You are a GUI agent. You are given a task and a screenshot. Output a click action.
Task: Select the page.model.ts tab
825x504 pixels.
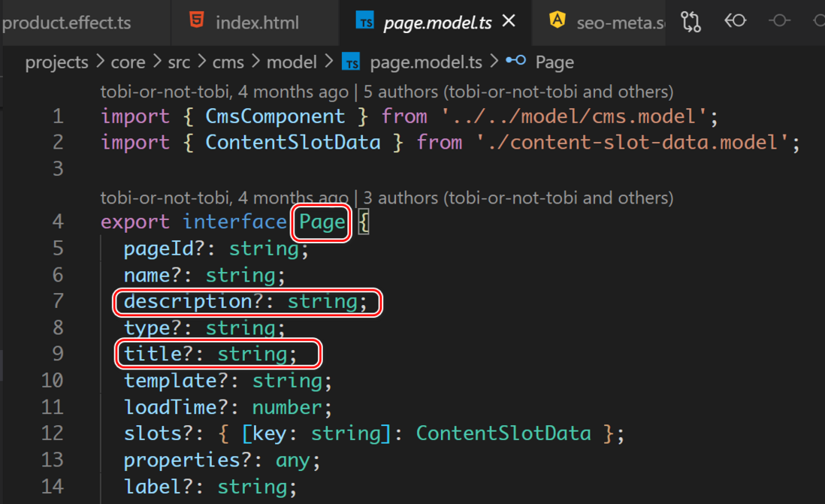tap(437, 23)
